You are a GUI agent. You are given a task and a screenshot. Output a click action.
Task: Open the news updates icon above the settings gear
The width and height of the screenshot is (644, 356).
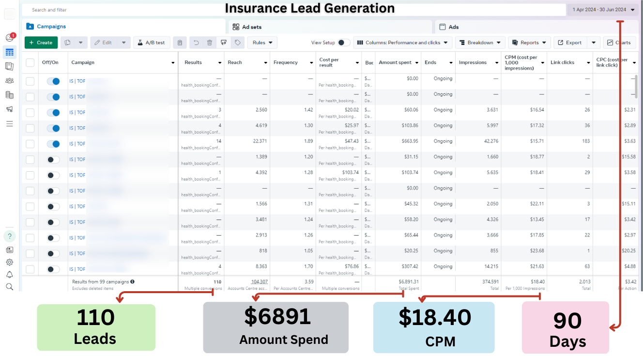pyautogui.click(x=9, y=250)
